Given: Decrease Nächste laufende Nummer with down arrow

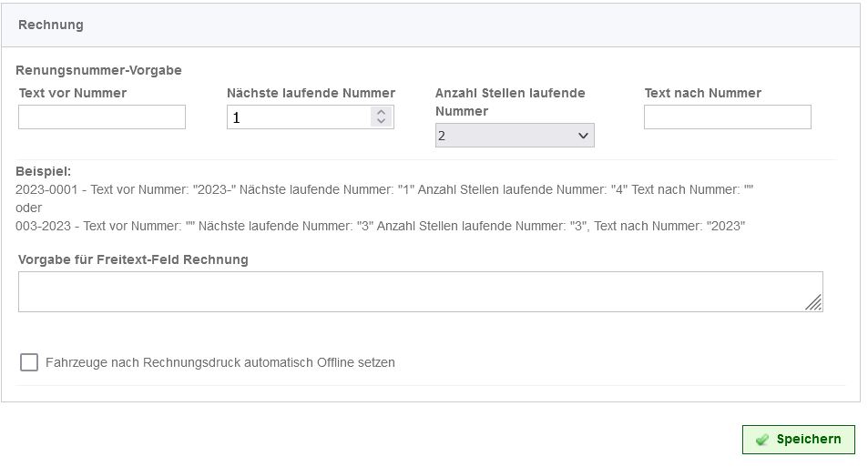Looking at the screenshot, I should point(381,121).
